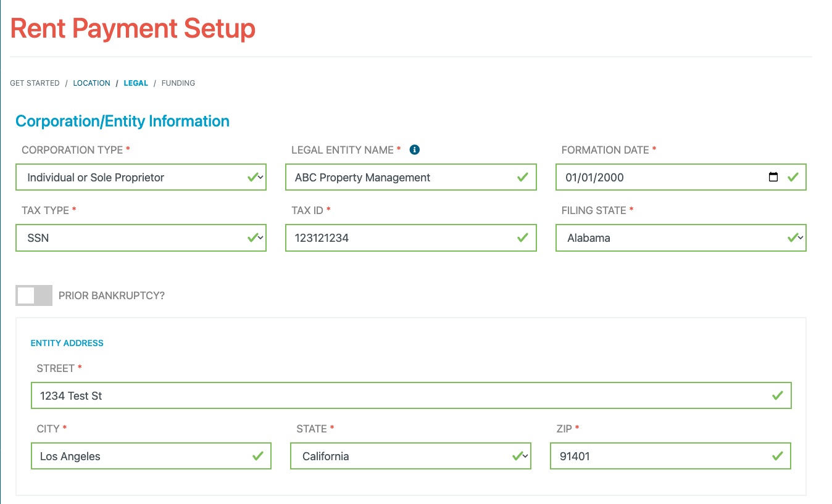Click the Legal Entity Name info icon
The width and height of the screenshot is (832, 504).
pyautogui.click(x=415, y=150)
